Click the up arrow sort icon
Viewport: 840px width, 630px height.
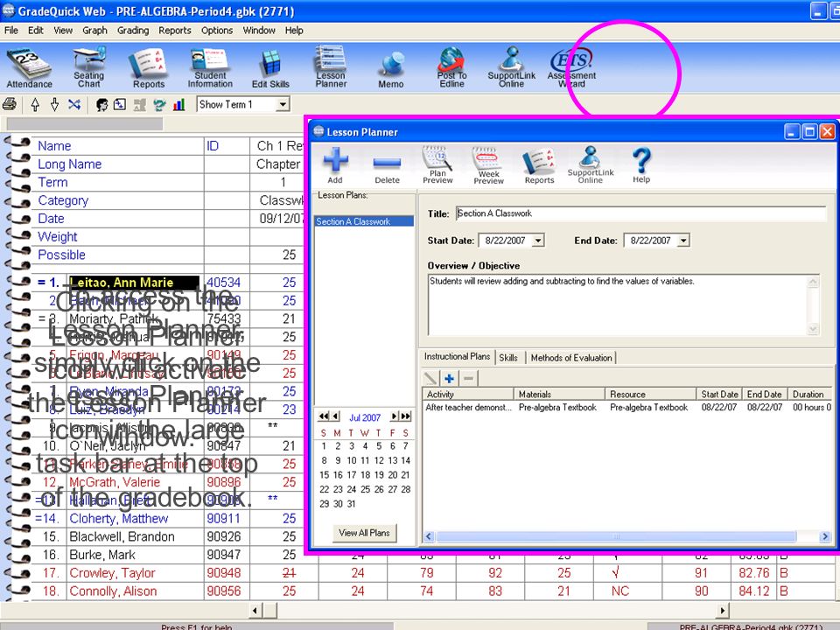click(x=35, y=104)
